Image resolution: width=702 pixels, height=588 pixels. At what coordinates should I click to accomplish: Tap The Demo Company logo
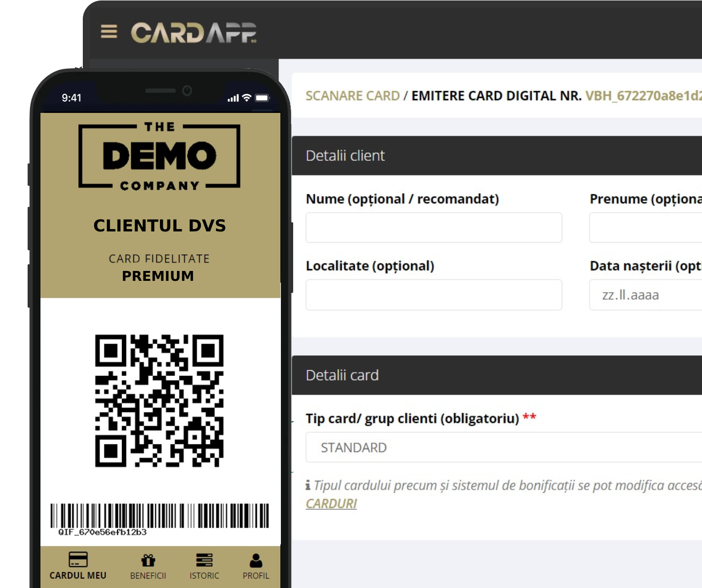click(160, 156)
